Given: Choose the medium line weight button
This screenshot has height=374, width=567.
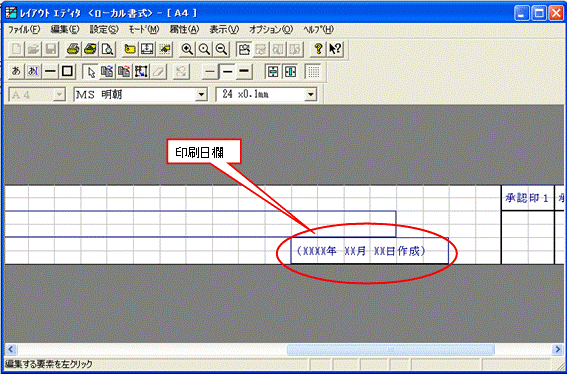Looking at the screenshot, I should pos(227,71).
